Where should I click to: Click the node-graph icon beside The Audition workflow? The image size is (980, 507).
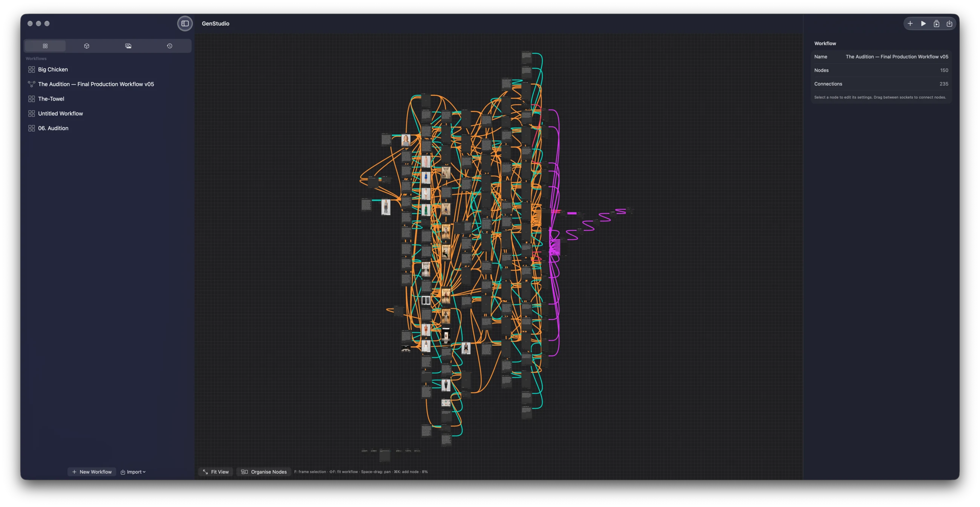click(32, 84)
